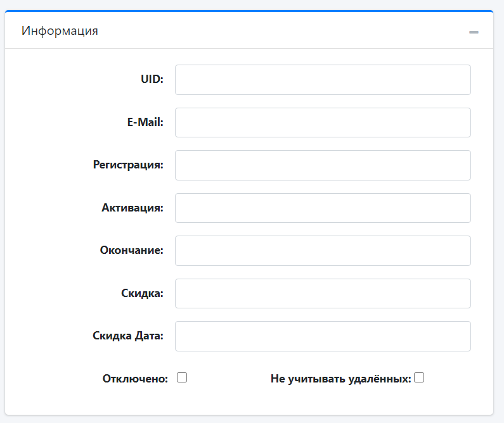Toggle the Отключено checkbox
Screen dimensions: 504x423
[182, 377]
